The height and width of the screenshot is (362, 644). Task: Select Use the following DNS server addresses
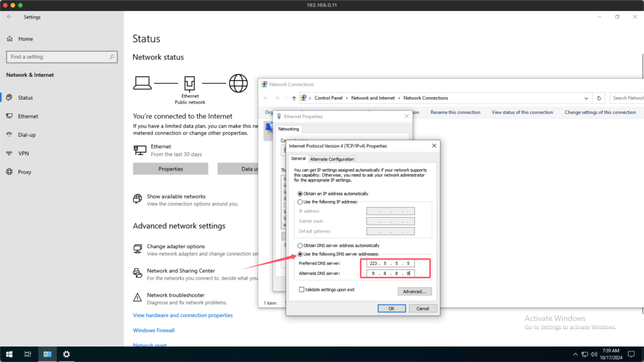pos(300,254)
